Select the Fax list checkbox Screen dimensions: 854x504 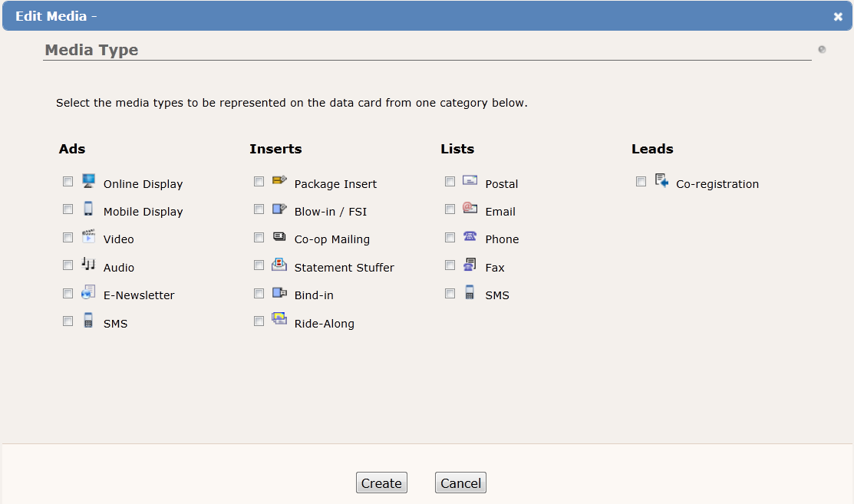coord(450,265)
